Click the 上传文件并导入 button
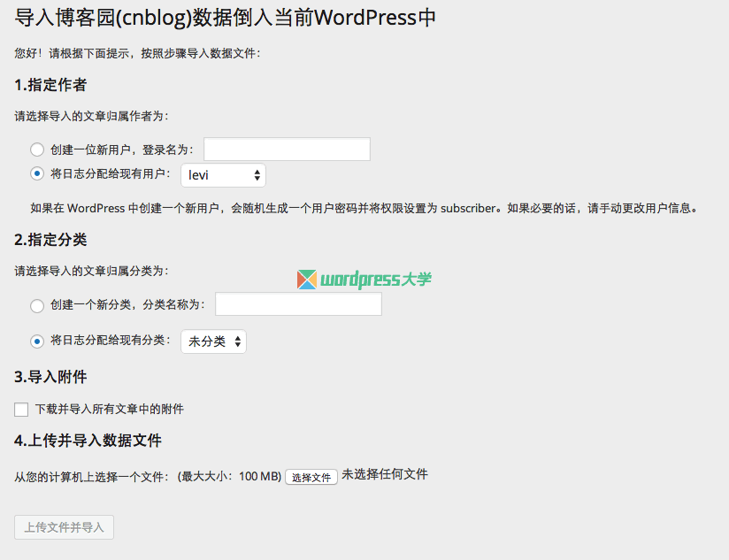729x560 pixels. click(x=64, y=527)
